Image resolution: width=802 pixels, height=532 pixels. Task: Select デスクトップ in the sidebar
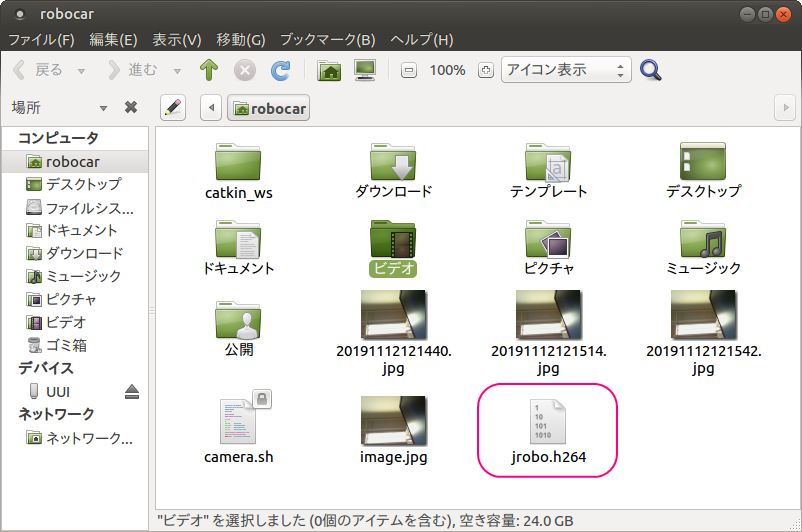75,184
